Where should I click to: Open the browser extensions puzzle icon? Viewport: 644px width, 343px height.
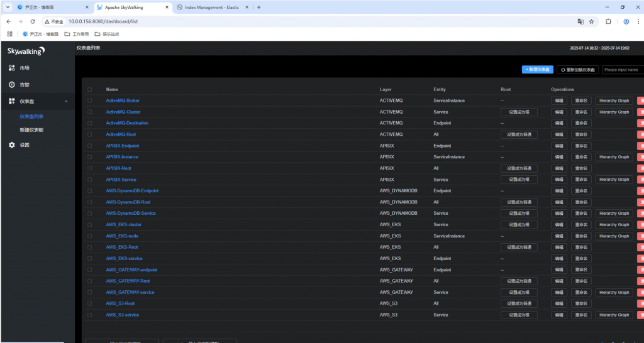pyautogui.click(x=608, y=21)
